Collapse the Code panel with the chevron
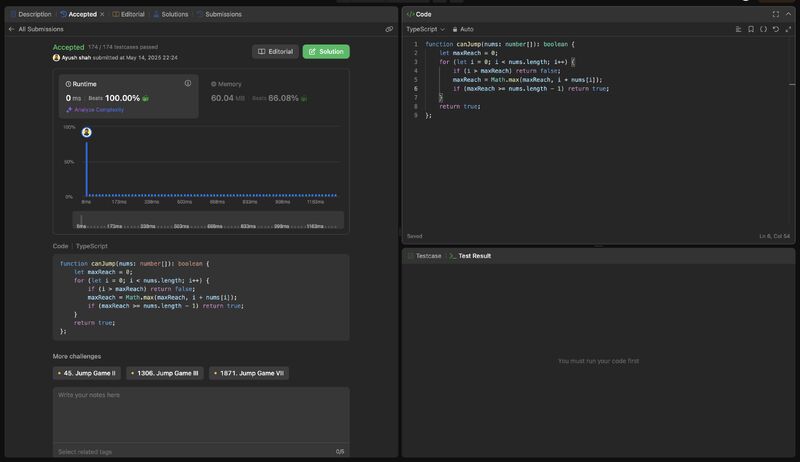This screenshot has width=800, height=462. 788,14
